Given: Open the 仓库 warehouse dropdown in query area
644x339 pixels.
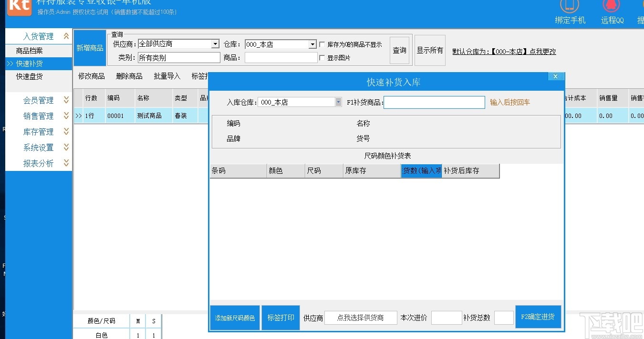Looking at the screenshot, I should pyautogui.click(x=312, y=44).
